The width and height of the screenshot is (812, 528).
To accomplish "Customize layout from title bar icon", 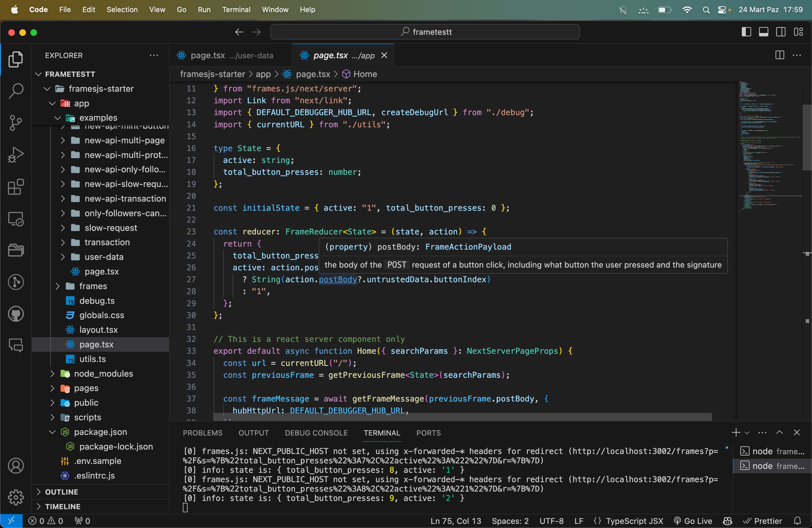I will coord(798,32).
